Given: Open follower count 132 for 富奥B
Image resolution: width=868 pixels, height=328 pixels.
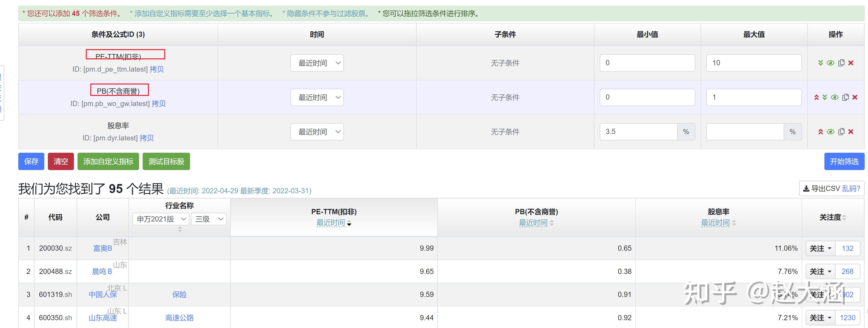Looking at the screenshot, I should (847, 249).
